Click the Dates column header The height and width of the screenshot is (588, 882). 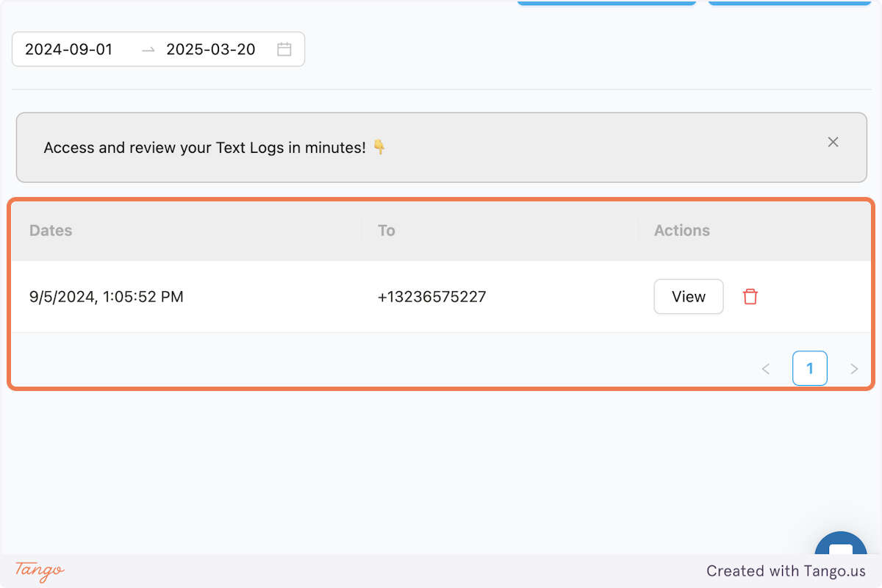50,230
